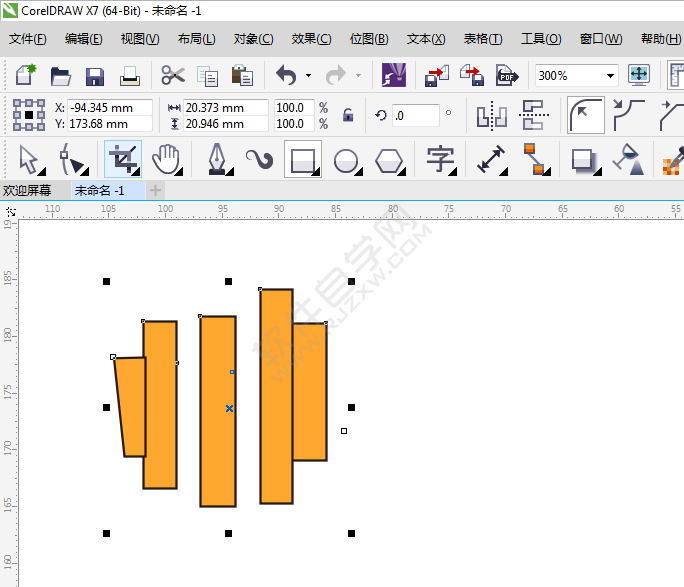
Task: Choose the Pan hand tool
Action: [x=169, y=159]
